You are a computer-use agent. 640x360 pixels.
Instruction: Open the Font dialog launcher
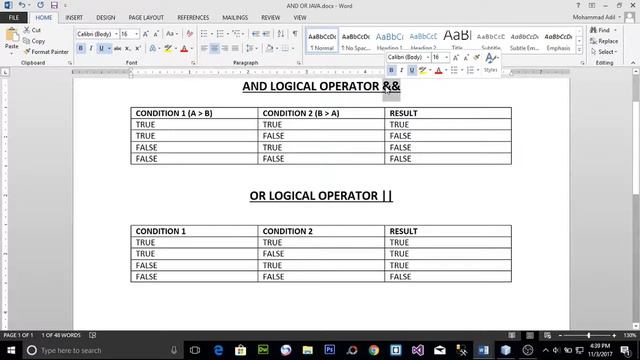(x=193, y=63)
